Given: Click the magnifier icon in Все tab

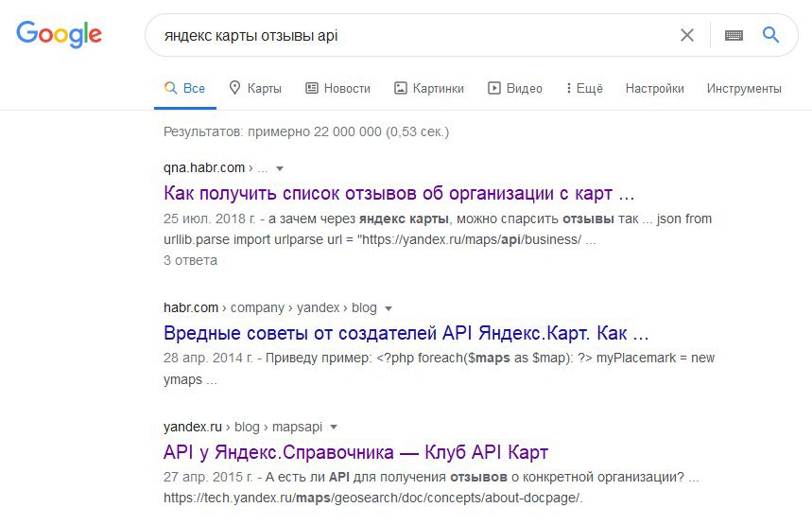Looking at the screenshot, I should pos(170,88).
